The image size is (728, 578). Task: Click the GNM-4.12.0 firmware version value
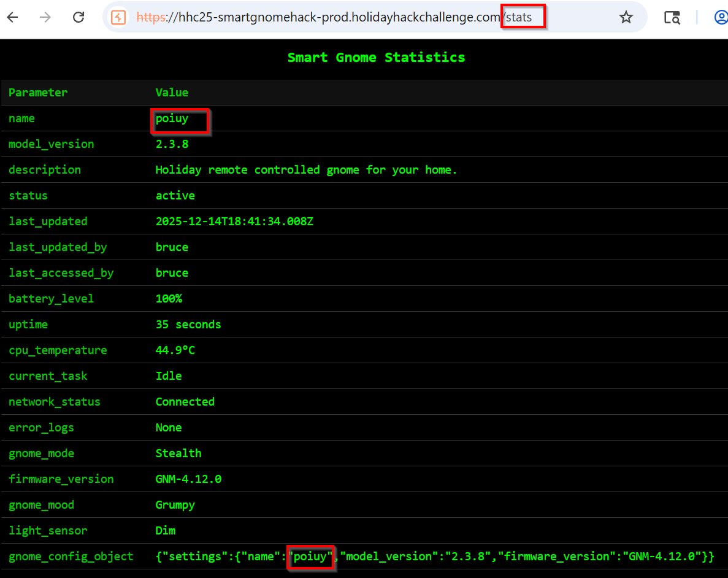[x=189, y=479]
